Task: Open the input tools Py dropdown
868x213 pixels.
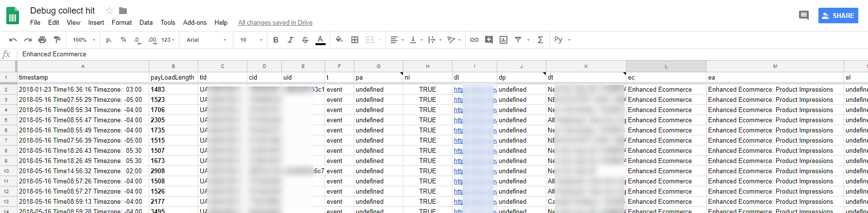Action: point(562,40)
